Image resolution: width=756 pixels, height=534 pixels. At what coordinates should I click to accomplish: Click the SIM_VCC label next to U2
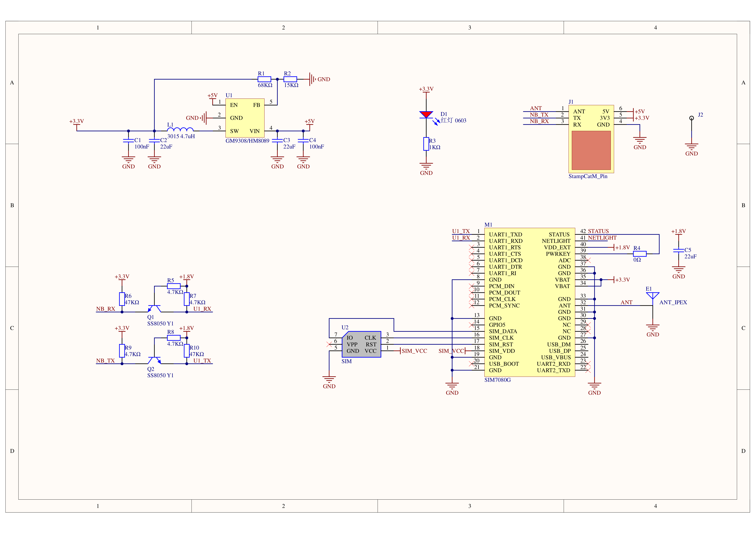click(x=414, y=351)
